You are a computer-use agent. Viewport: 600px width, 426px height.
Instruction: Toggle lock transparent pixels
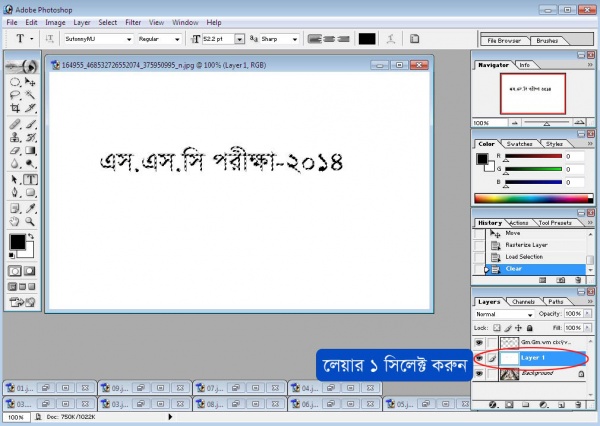[x=497, y=328]
